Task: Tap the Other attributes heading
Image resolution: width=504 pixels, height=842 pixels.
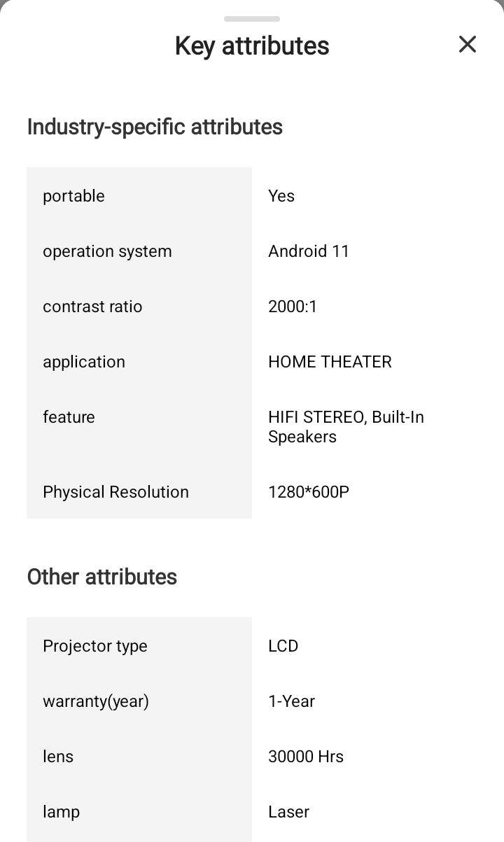Action: [x=102, y=577]
